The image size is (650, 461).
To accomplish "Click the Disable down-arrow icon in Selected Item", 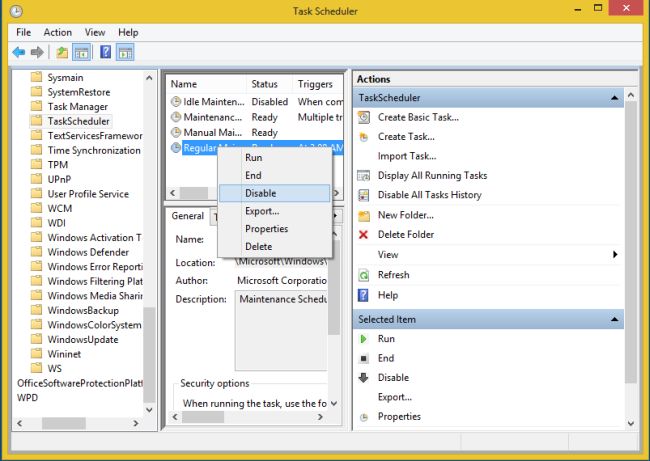I will tap(364, 378).
